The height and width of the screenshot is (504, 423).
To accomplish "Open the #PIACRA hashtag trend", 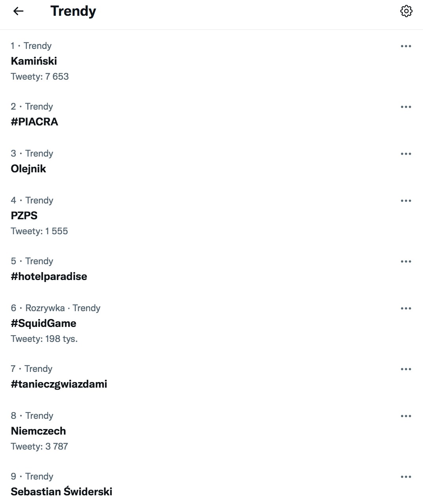I will (34, 122).
